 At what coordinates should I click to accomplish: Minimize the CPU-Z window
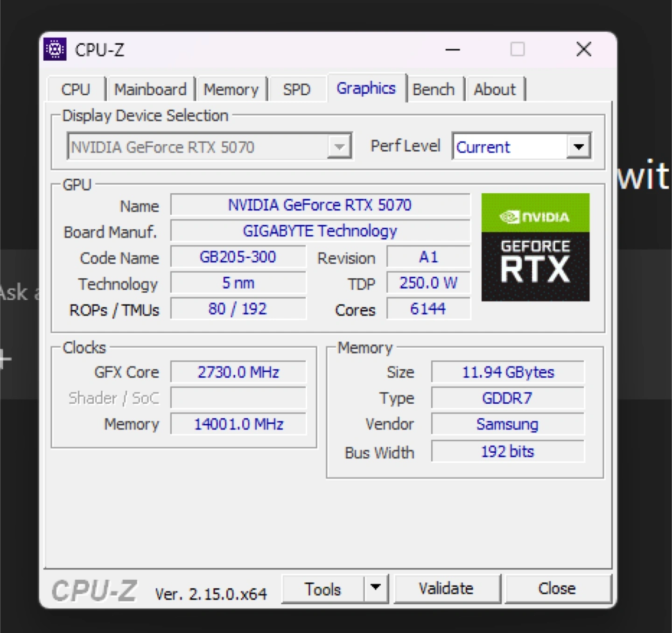click(x=453, y=49)
